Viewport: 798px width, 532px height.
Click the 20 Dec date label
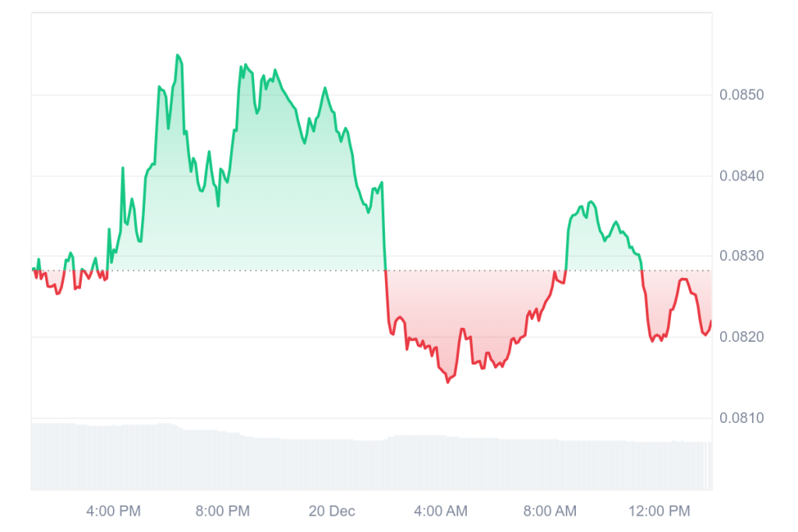click(x=332, y=512)
